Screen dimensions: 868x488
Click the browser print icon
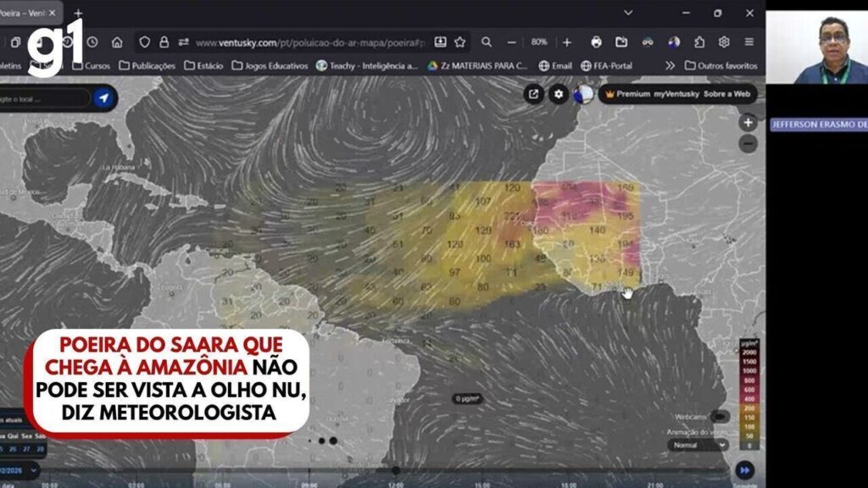coord(596,42)
